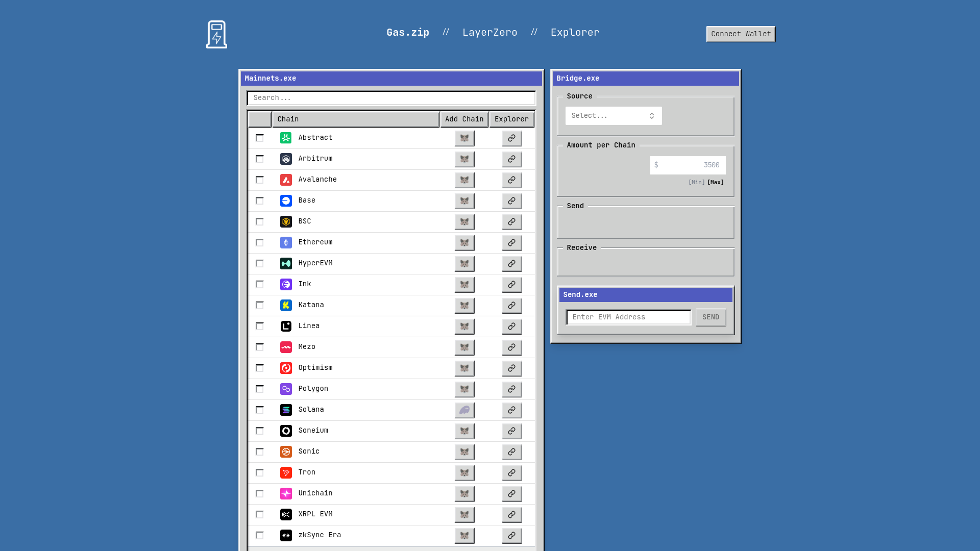Image resolution: width=980 pixels, height=551 pixels.
Task: Click the Add Chain column header
Action: [x=464, y=119]
